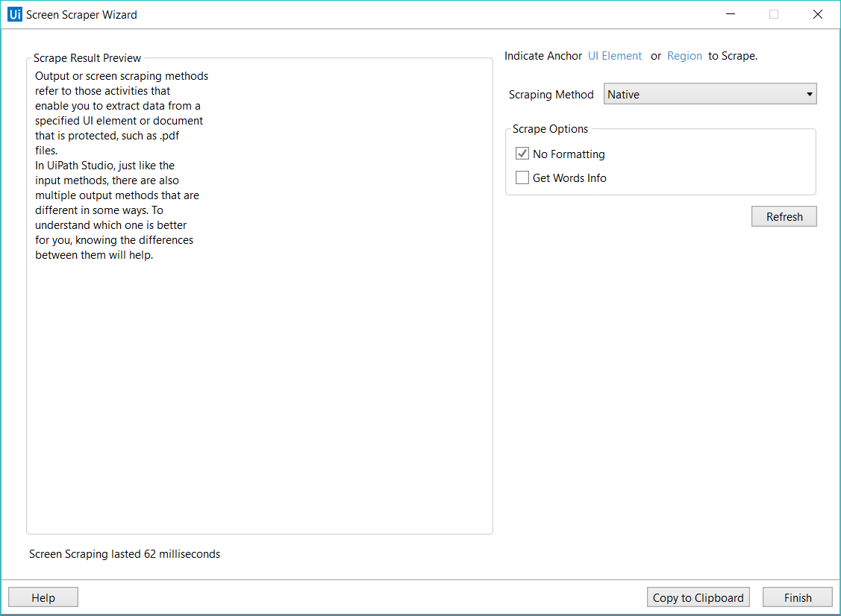Screen dimensions: 841x616
Task: Click the UiPath logo icon in title bar
Action: (14, 14)
